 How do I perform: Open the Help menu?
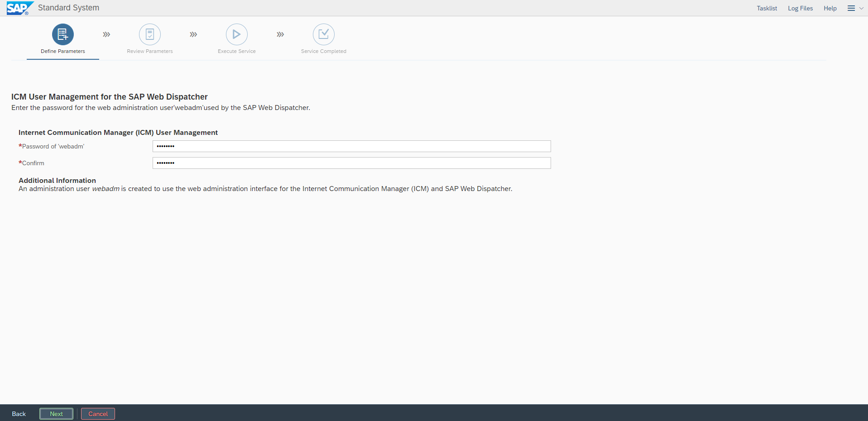click(830, 8)
